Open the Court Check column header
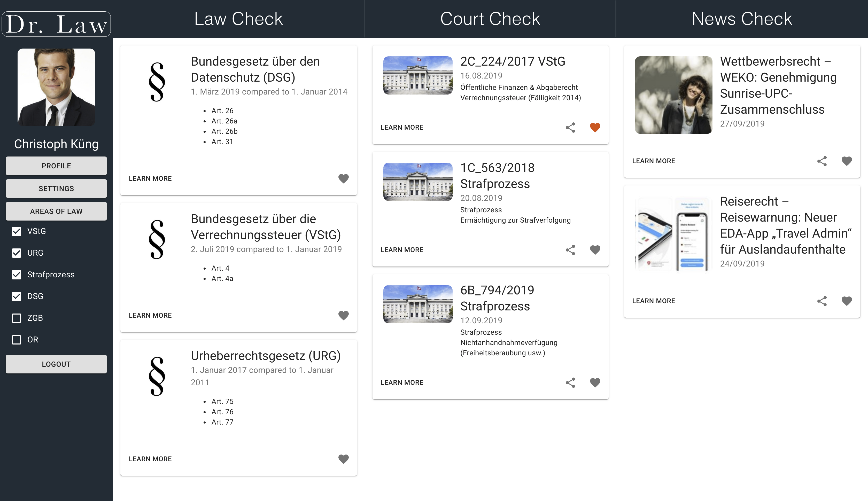 (490, 19)
